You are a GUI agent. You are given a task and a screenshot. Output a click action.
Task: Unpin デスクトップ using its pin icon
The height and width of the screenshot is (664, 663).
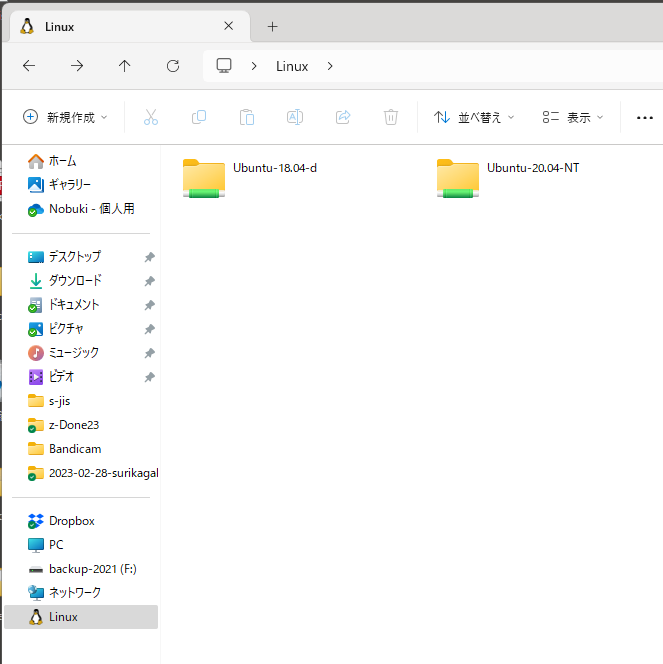tap(149, 257)
